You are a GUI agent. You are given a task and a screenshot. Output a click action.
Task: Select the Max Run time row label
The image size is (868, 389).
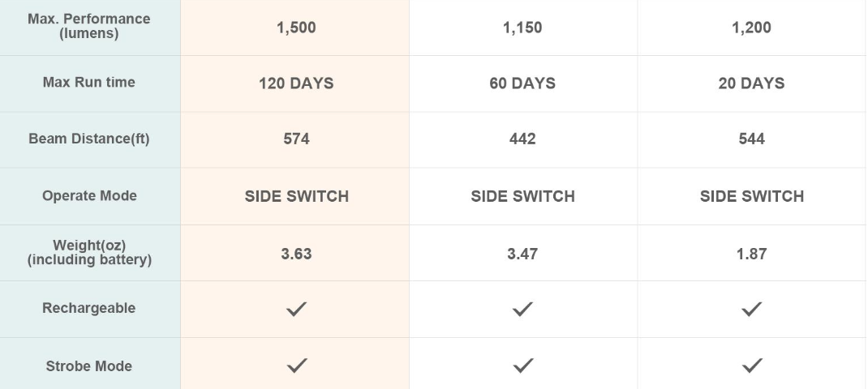[x=89, y=83]
